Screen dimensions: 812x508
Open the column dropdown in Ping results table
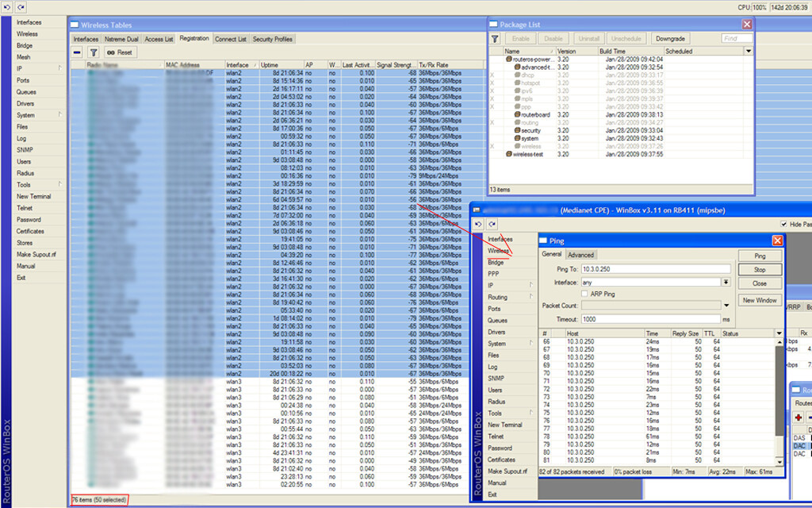(779, 333)
